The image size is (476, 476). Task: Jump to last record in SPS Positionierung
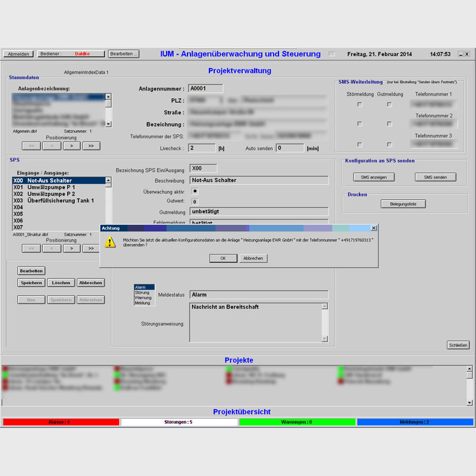click(91, 248)
